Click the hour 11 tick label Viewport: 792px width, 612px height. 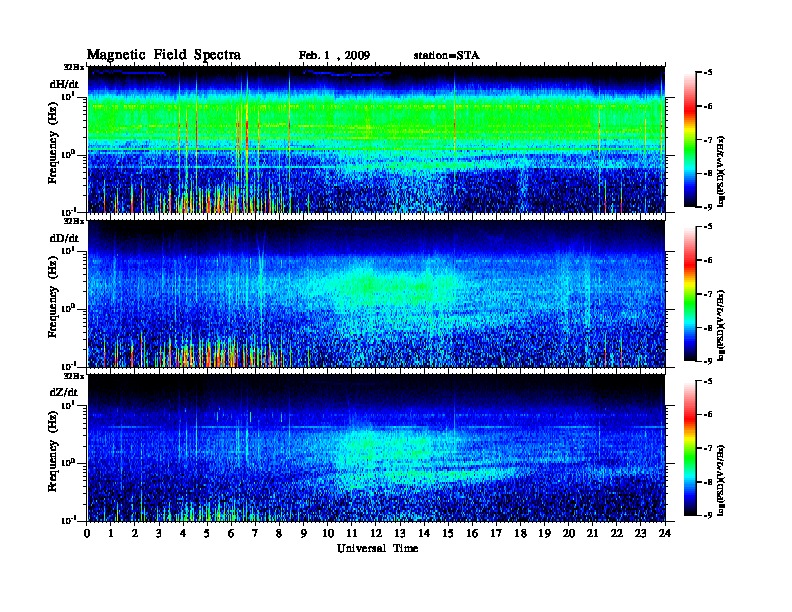[352, 533]
